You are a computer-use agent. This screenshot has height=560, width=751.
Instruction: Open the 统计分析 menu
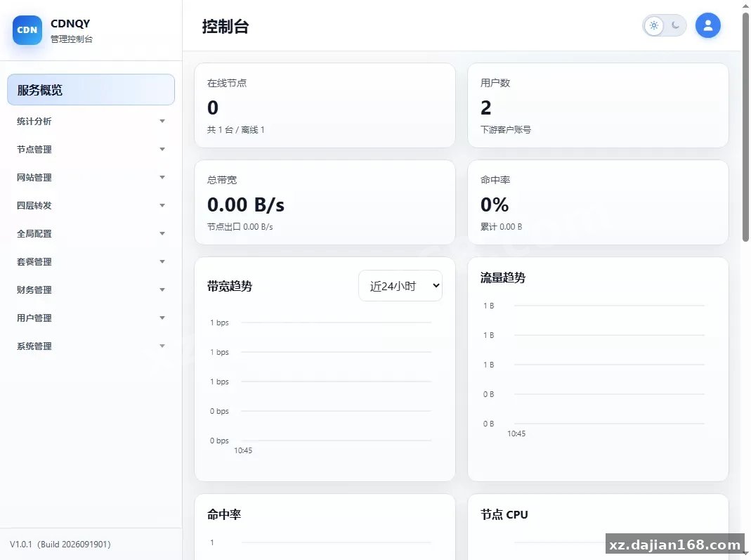click(91, 121)
